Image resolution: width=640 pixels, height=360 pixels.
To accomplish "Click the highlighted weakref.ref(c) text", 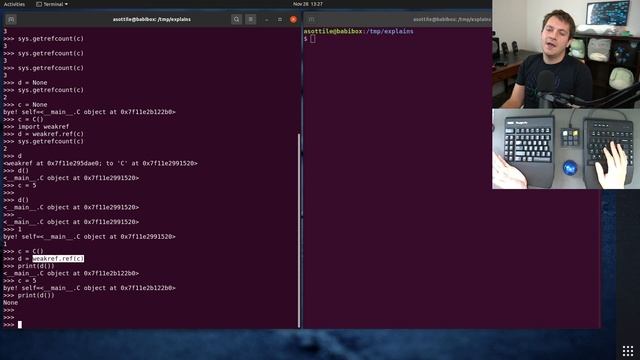I will 58,259.
